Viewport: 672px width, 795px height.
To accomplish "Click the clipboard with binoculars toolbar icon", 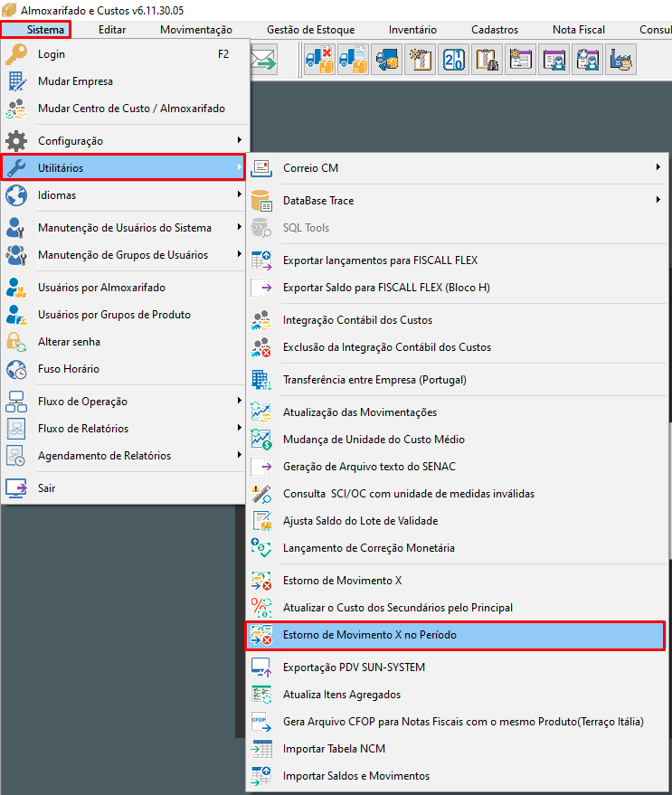I will coord(487,60).
